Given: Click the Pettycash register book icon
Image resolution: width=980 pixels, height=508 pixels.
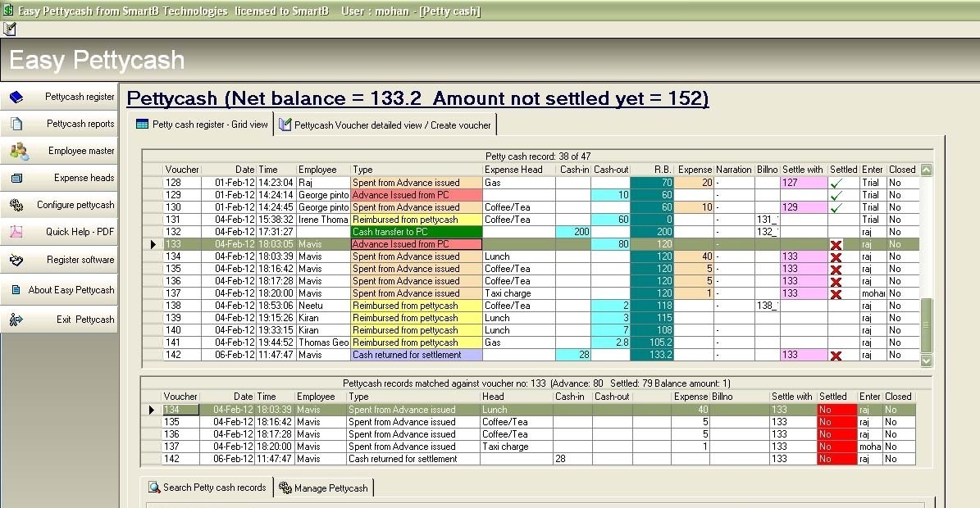Looking at the screenshot, I should [x=16, y=97].
